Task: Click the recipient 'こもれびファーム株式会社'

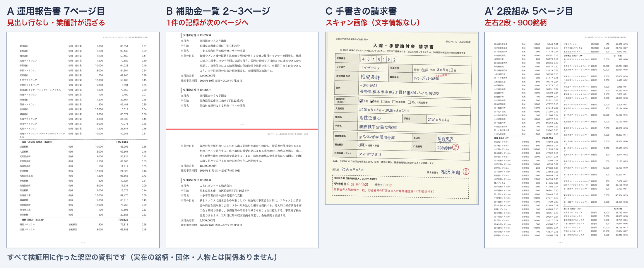Action: point(216,186)
